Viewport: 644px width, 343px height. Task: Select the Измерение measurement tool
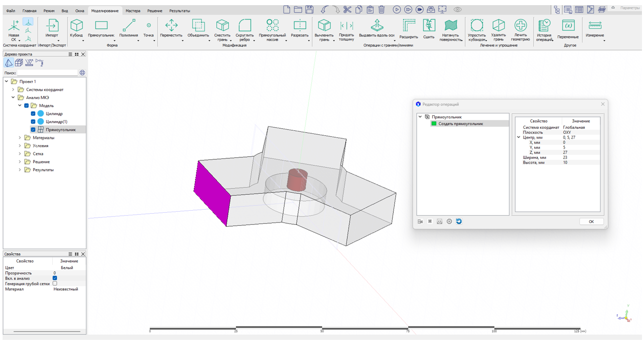595,28
